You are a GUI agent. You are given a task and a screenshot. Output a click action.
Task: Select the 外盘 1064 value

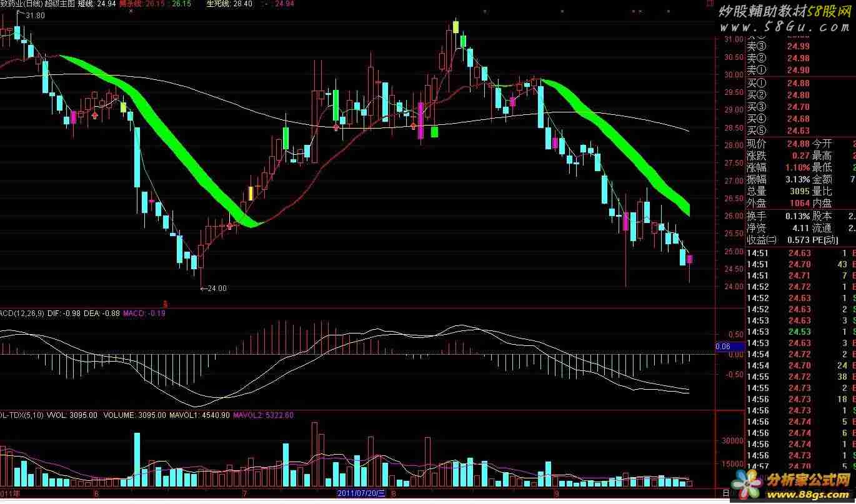[x=799, y=203]
